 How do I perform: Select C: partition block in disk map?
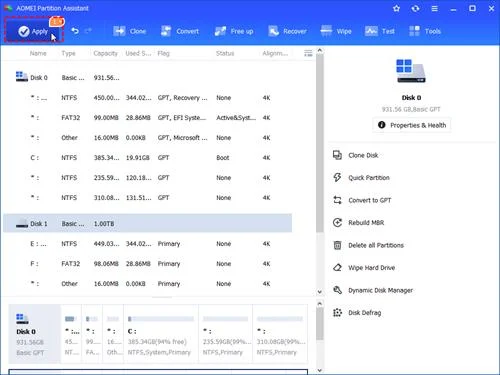click(x=161, y=334)
